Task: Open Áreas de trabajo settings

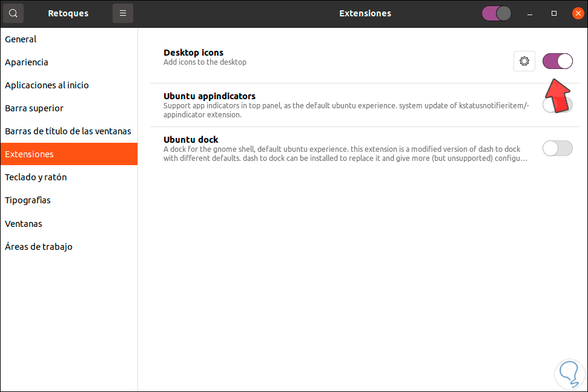Action: [x=38, y=246]
